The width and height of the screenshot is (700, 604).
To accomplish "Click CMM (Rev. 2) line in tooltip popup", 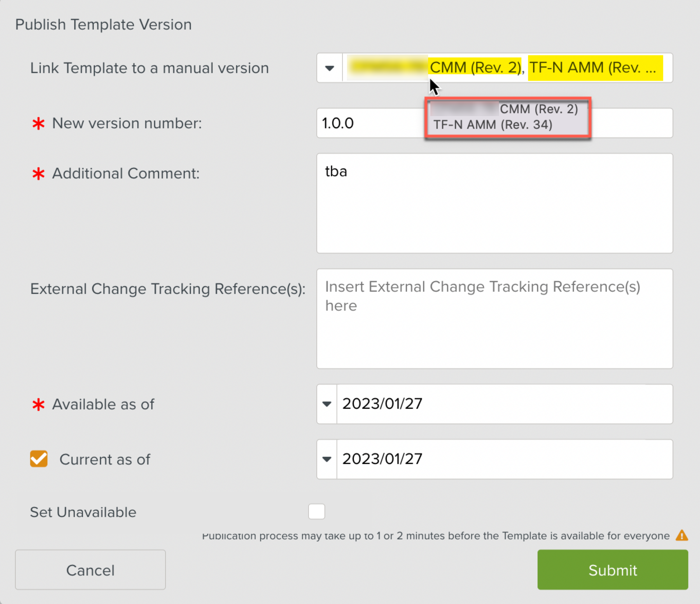I will pyautogui.click(x=538, y=109).
